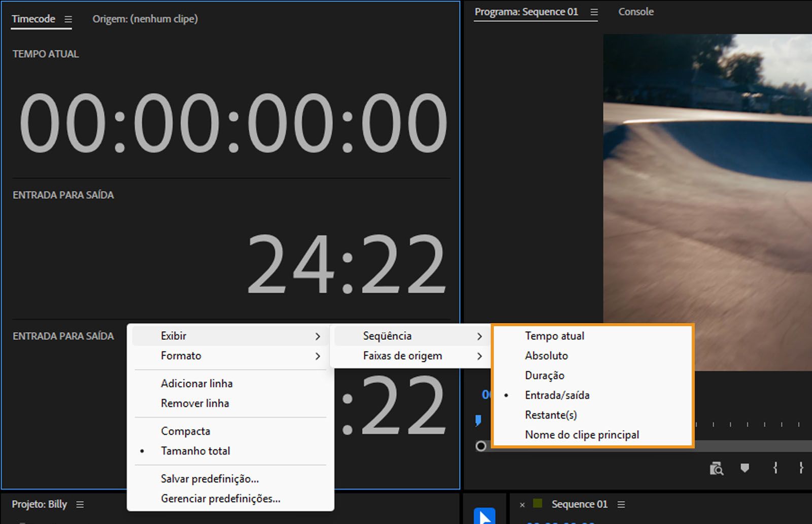Open the Timecode panel menu icon
812x524 pixels.
point(69,19)
